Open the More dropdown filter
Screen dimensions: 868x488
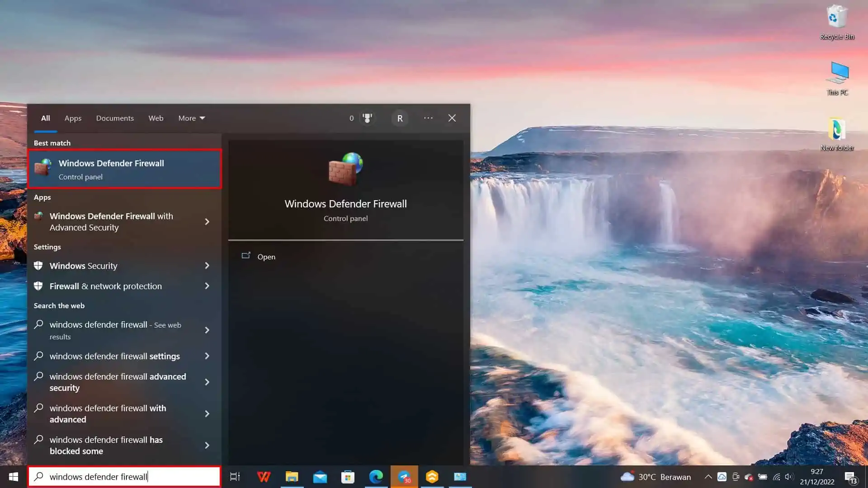pyautogui.click(x=192, y=118)
